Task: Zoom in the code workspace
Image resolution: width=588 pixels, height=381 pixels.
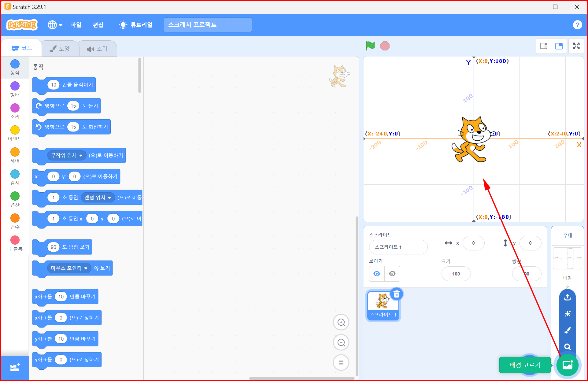Action: click(341, 322)
